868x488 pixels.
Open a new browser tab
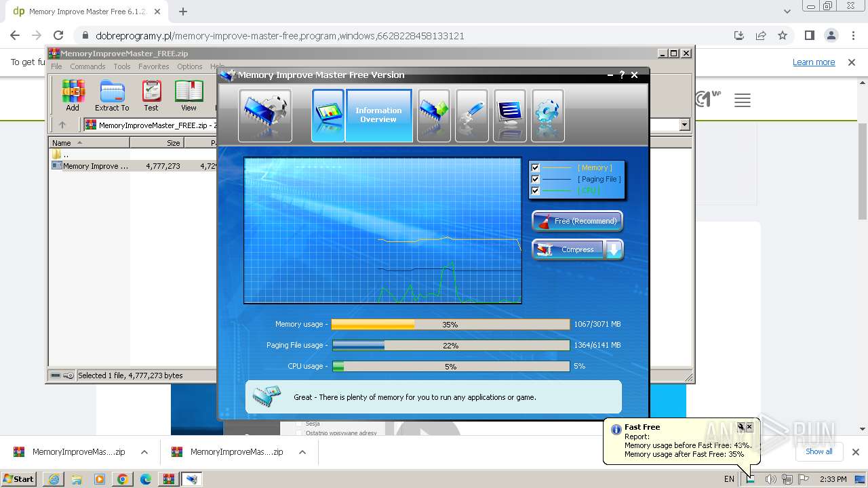[183, 12]
